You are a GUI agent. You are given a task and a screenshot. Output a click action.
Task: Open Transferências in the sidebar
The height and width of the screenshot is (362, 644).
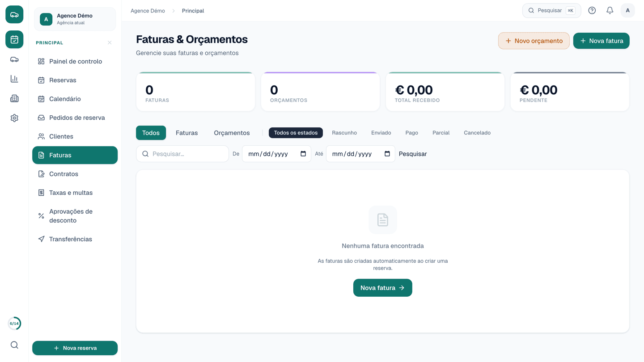point(75,239)
